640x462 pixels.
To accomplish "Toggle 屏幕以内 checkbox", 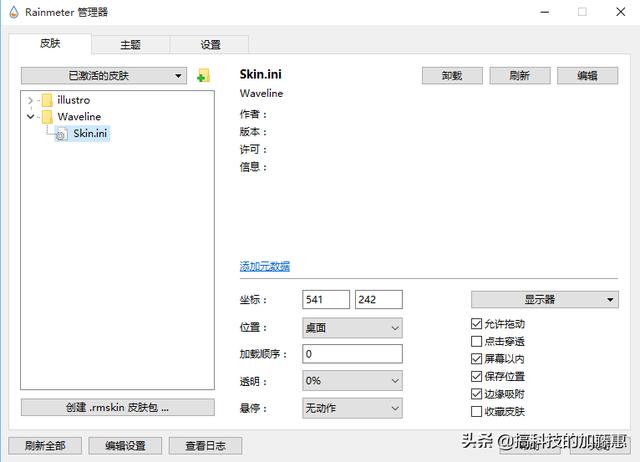I will click(476, 359).
